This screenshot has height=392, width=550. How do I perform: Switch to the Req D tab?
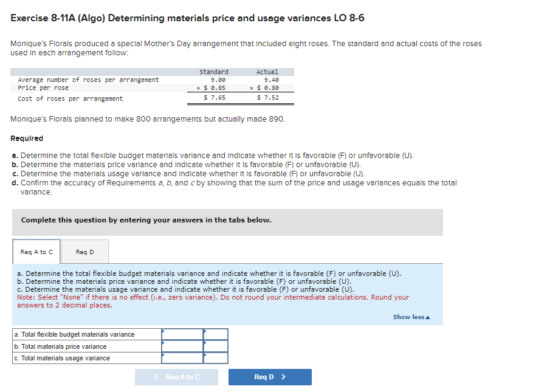(x=85, y=251)
